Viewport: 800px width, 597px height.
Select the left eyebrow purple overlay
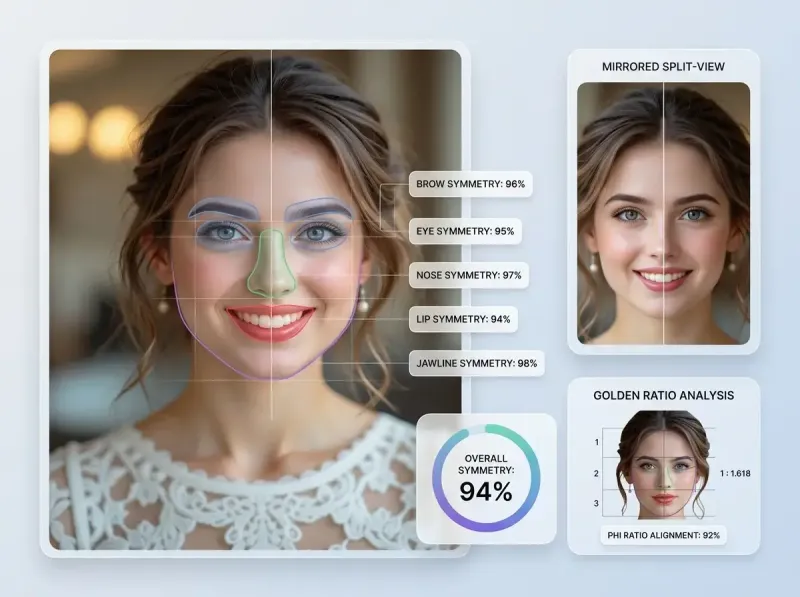click(220, 209)
